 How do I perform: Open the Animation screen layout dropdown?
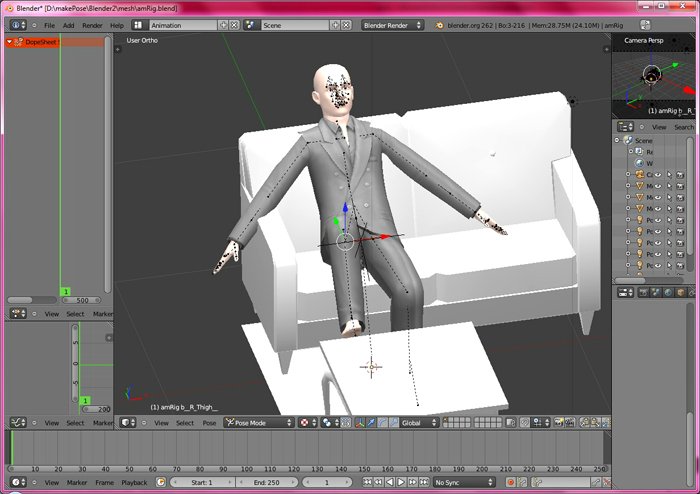coord(193,25)
